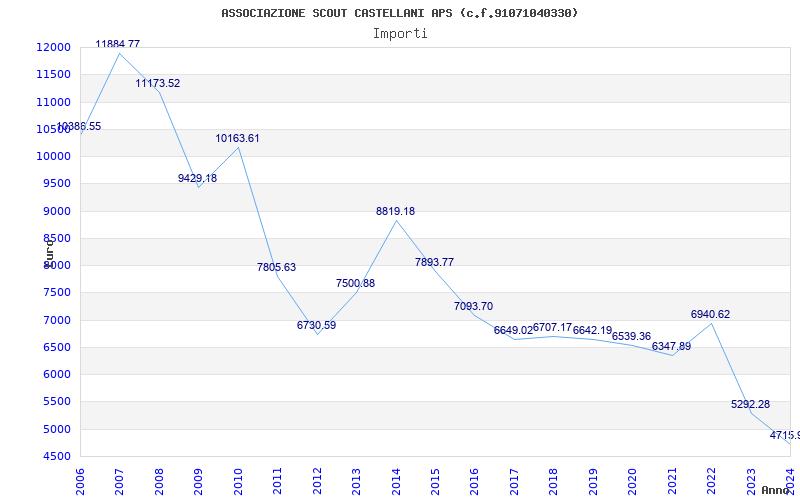This screenshot has width=800, height=500.
Task: Click data label 6940.62
Action: (x=711, y=314)
